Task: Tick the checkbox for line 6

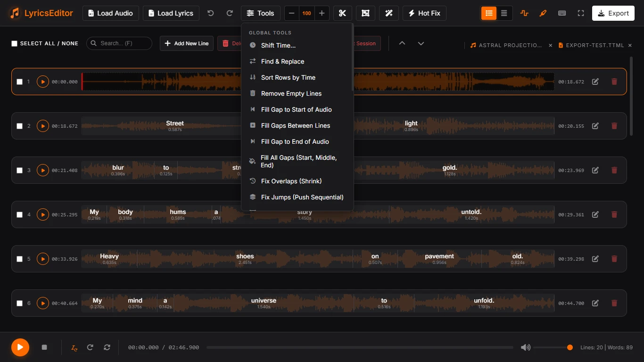Action: tap(20, 303)
